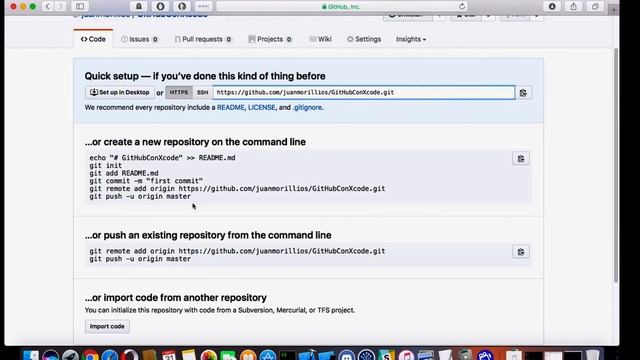640x360 pixels.
Task: Open the yellow Notes app in the dock
Action: coord(189,355)
